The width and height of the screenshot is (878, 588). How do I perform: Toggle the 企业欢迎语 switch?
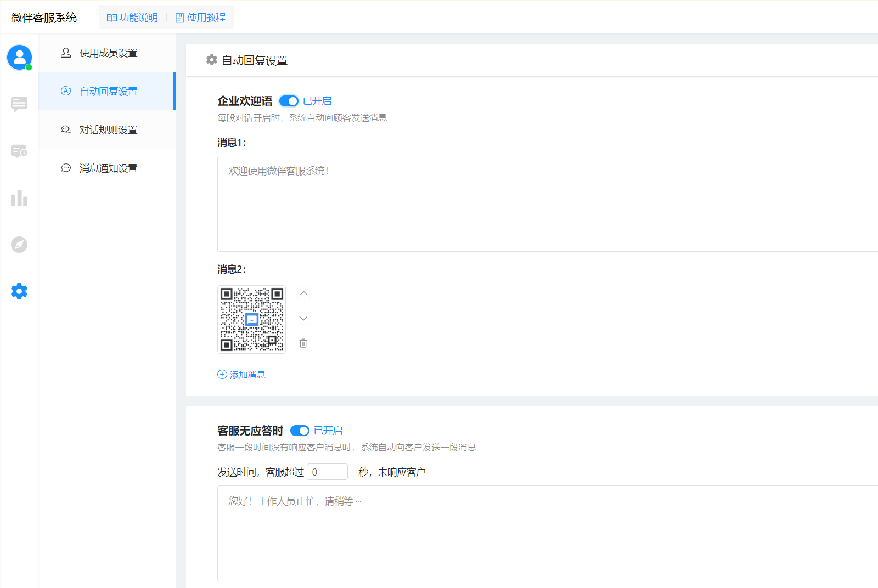[x=289, y=101]
